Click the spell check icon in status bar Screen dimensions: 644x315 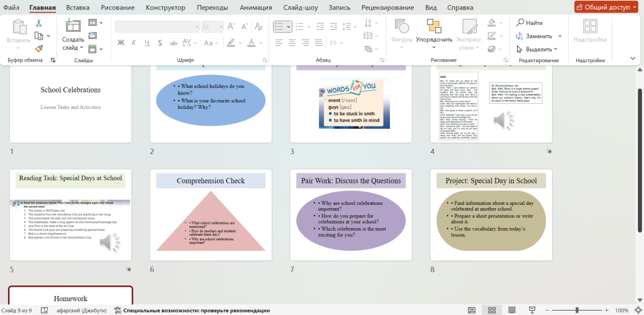[44, 310]
